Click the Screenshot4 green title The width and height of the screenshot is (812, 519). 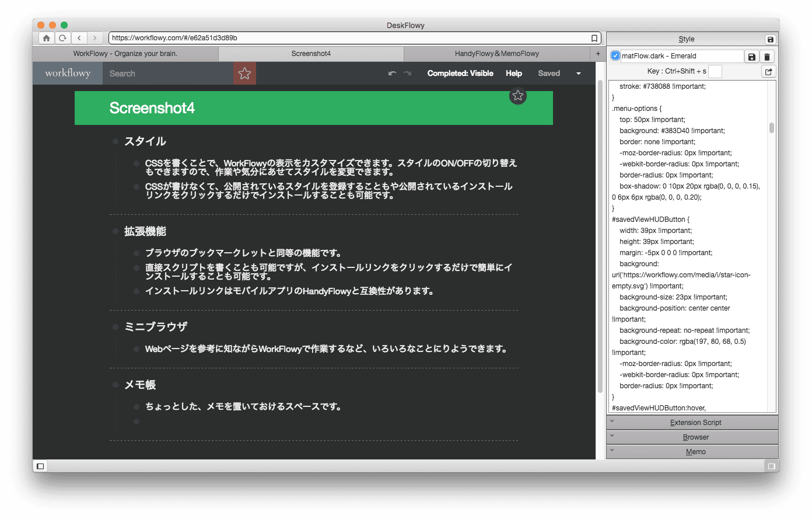tap(152, 108)
